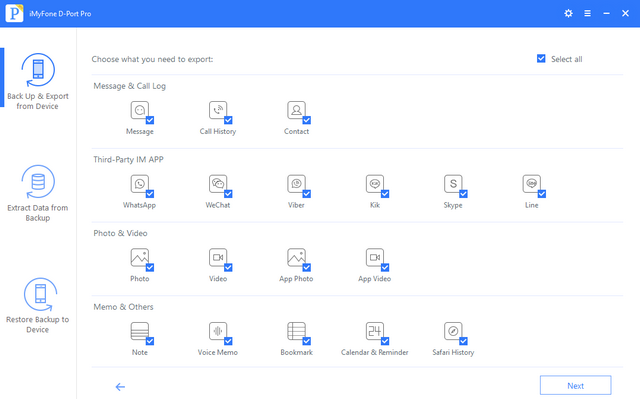
Task: Toggle the Safari History checkbox
Action: click(463, 341)
